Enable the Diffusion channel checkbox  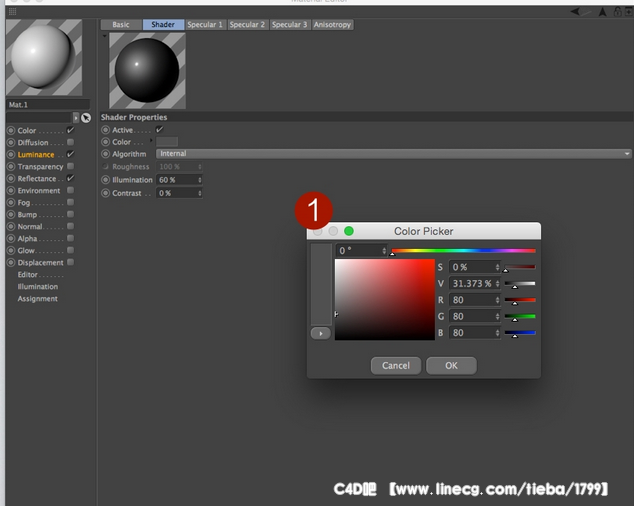pos(70,142)
